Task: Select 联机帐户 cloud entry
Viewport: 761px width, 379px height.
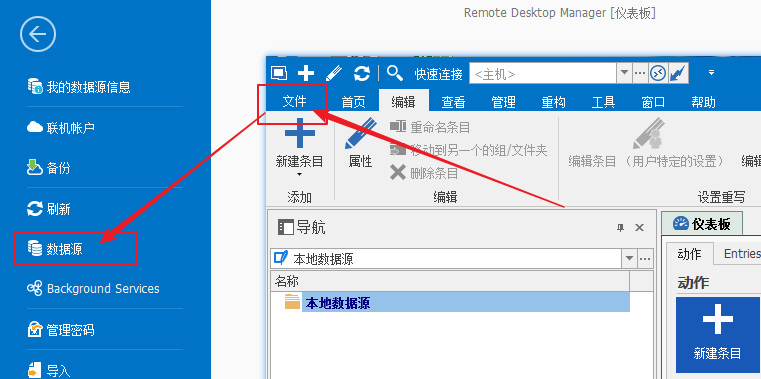Action: click(61, 128)
